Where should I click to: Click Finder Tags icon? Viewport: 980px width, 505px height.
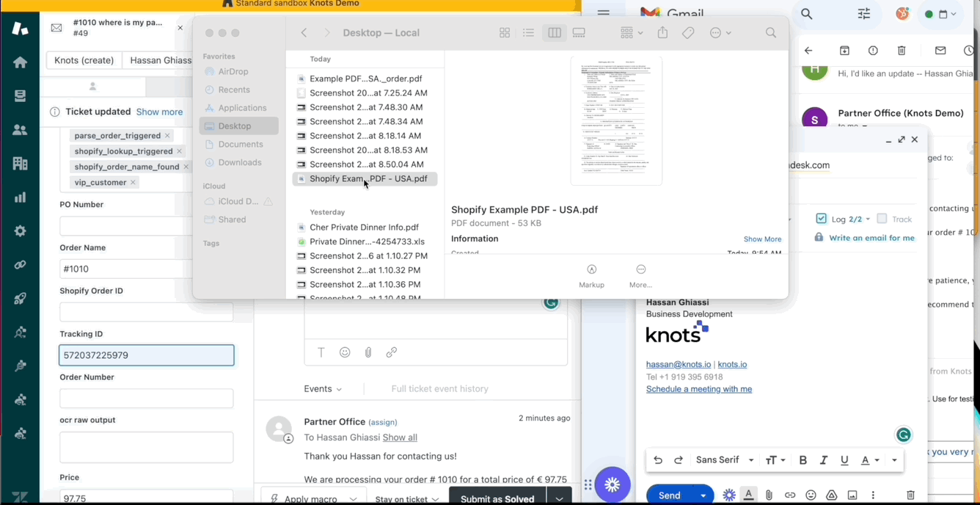[688, 33]
